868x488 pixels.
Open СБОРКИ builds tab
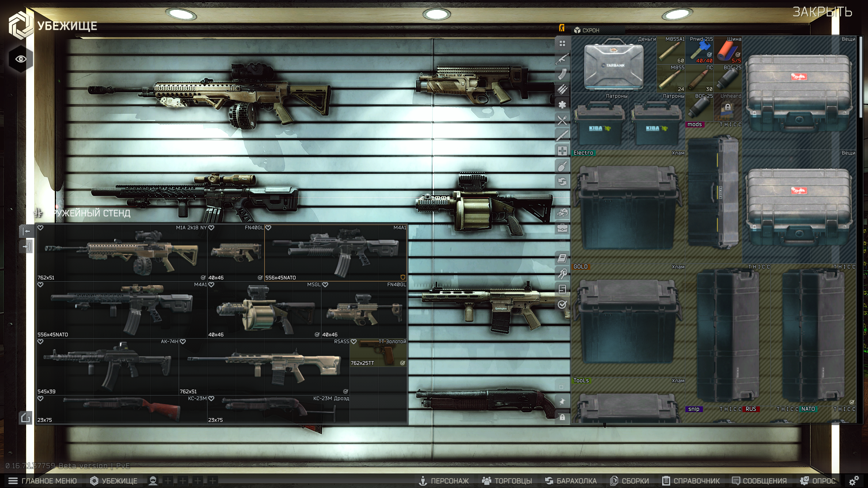coord(629,481)
